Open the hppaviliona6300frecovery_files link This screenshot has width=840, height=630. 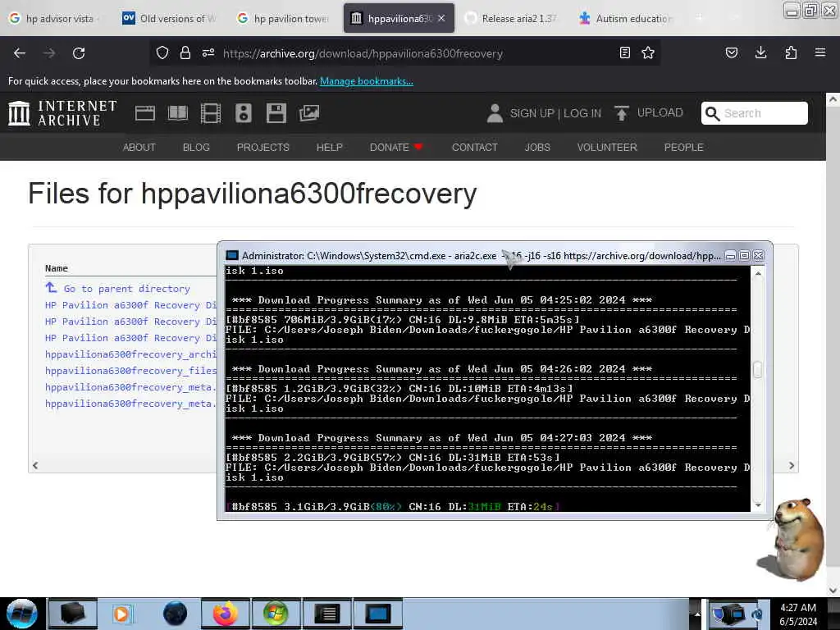pos(130,371)
